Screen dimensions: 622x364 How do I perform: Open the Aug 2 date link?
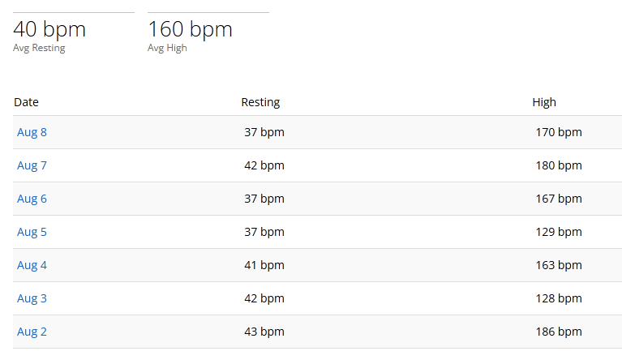click(x=32, y=332)
